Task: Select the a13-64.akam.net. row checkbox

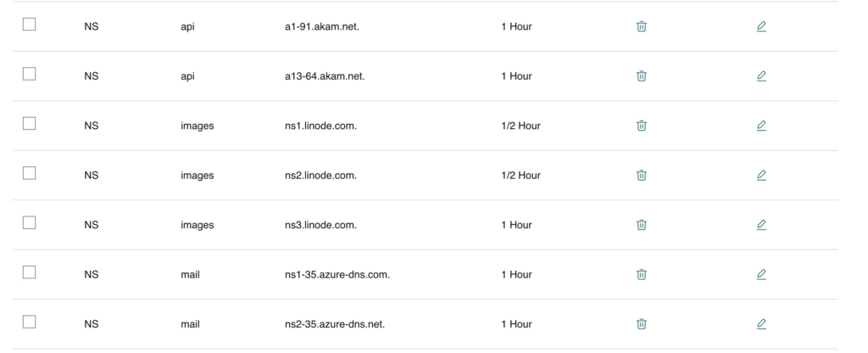Action: point(30,74)
